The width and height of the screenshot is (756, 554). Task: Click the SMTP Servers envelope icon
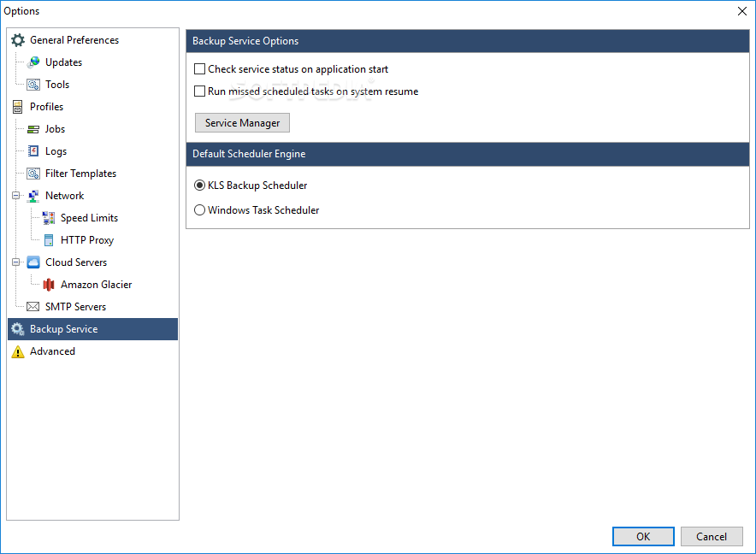click(x=33, y=307)
